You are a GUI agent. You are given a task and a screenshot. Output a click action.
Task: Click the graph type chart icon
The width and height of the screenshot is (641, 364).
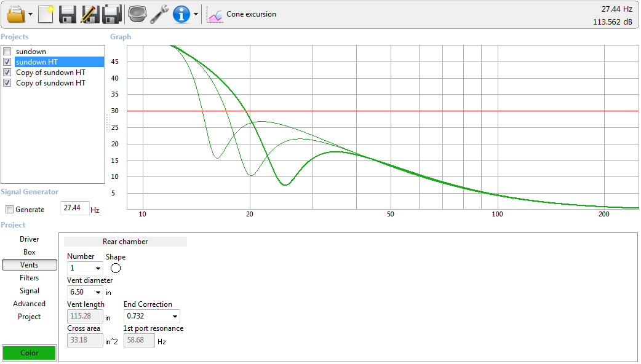[x=215, y=15]
